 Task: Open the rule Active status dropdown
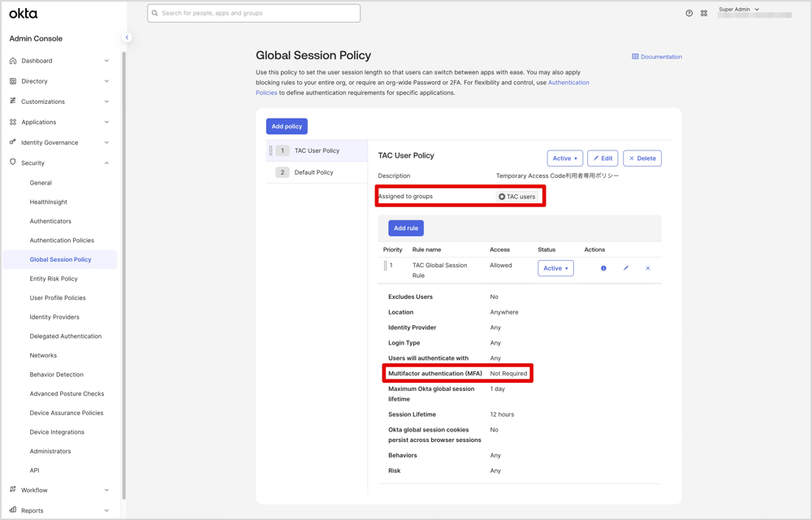[x=555, y=268]
